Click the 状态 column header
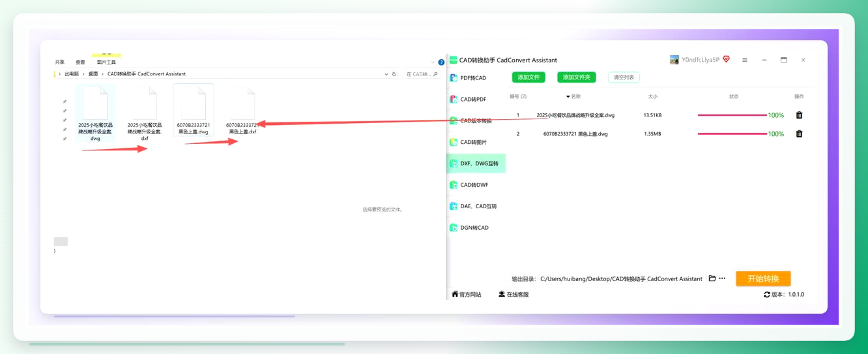868x354 pixels. coord(734,96)
